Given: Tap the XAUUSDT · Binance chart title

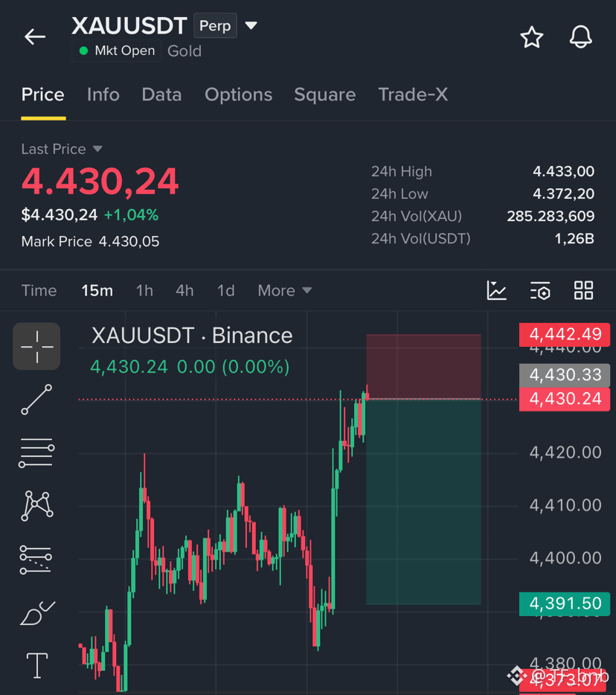Looking at the screenshot, I should 192,336.
